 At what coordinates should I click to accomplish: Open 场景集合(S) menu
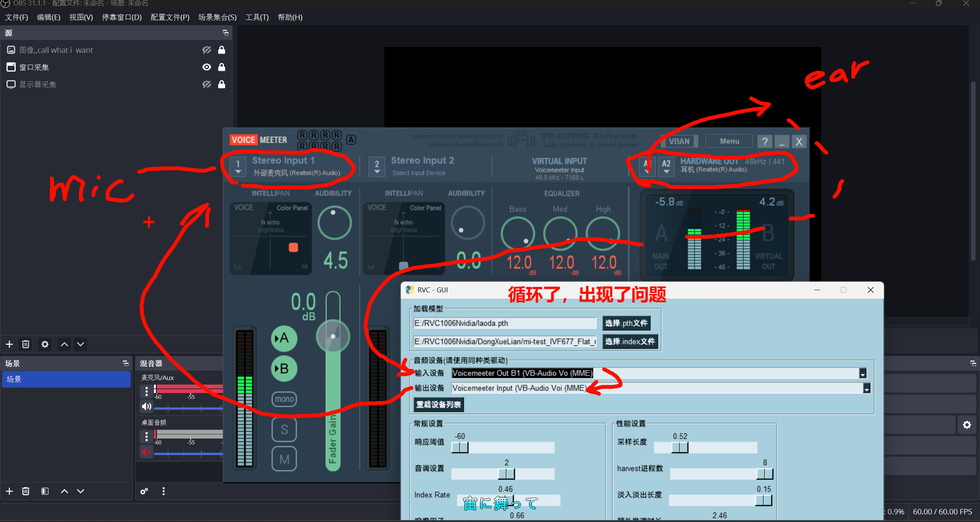point(217,17)
